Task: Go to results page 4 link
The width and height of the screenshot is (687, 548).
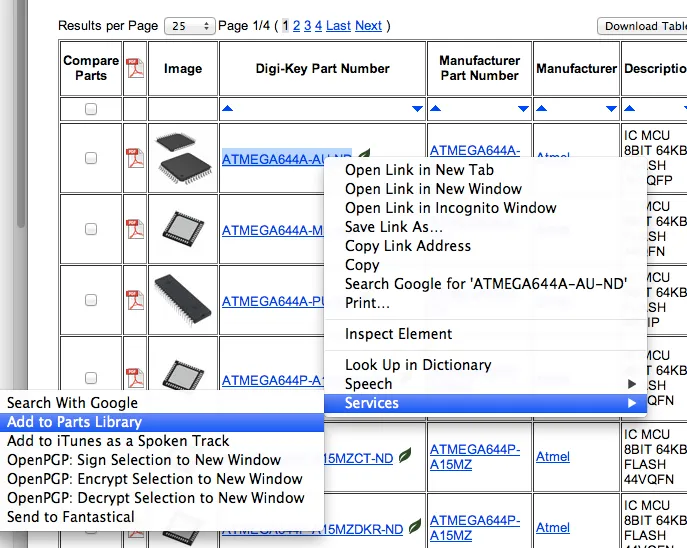Action: pyautogui.click(x=319, y=26)
